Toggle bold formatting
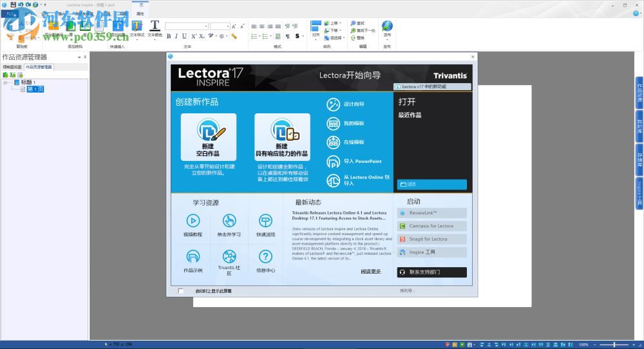Screen dimensions: 644x349 click(168, 37)
